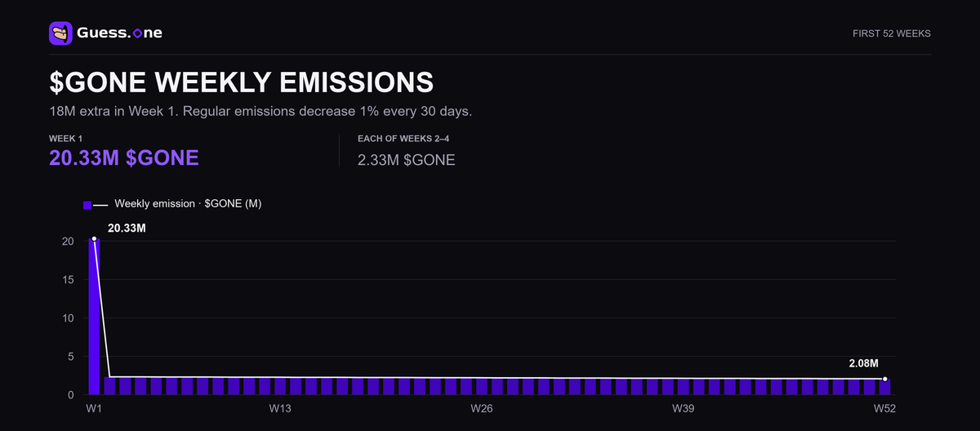This screenshot has height=431, width=980.
Task: Click the 'W26' x-axis label
Action: tap(482, 407)
